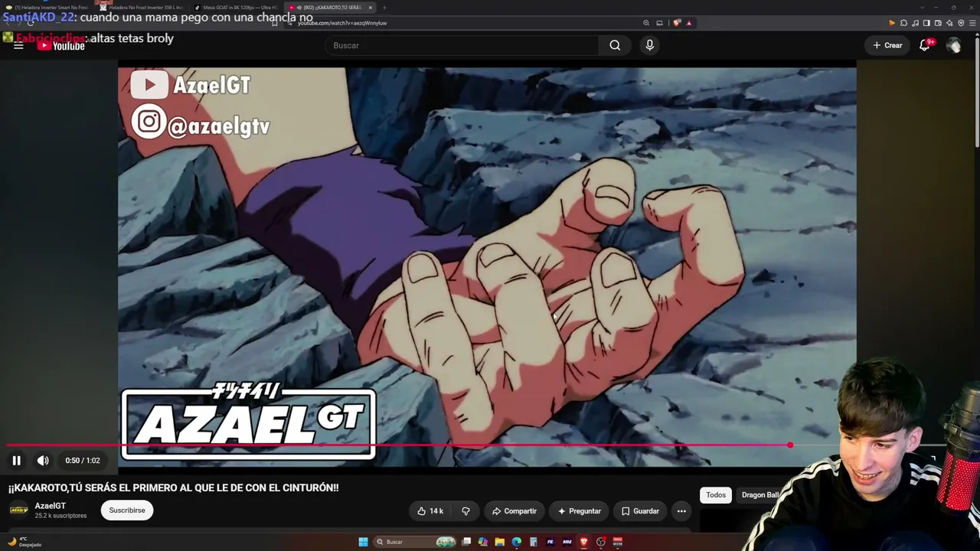Click the Windows taskbar Buscar search box

pos(414,542)
